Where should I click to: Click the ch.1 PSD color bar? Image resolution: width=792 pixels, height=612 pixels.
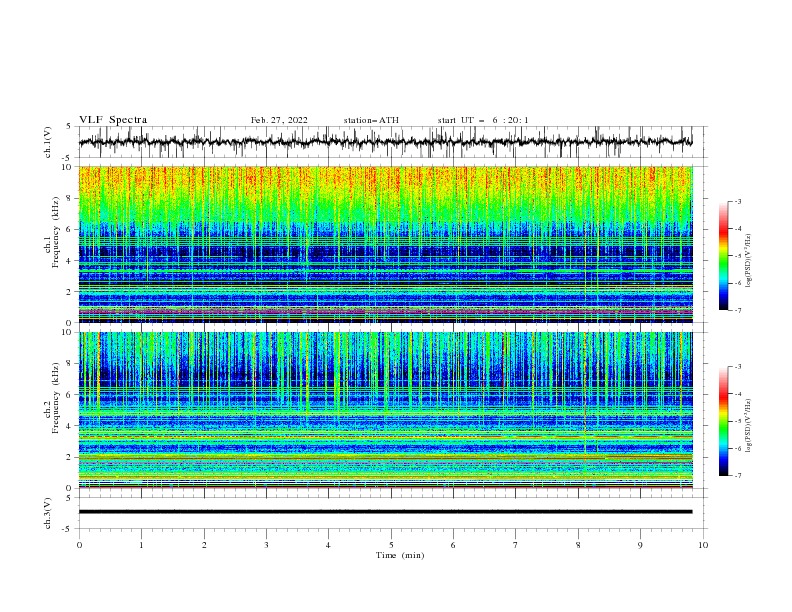point(723,256)
